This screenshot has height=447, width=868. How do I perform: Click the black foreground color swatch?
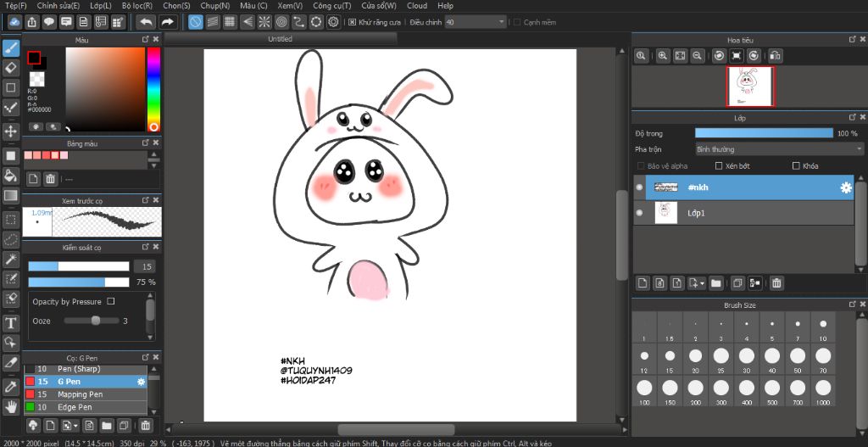(x=34, y=57)
